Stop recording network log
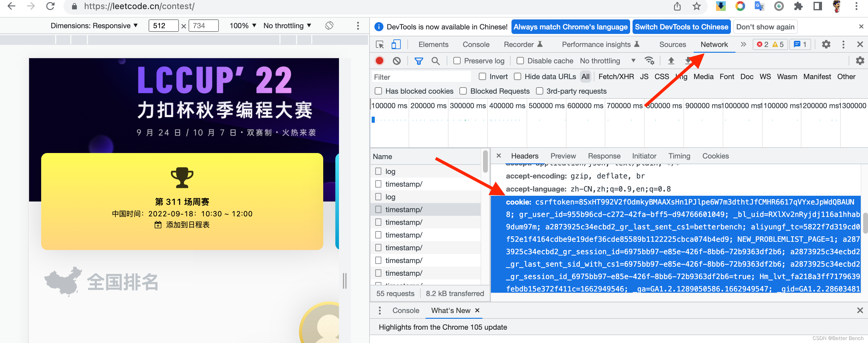The height and width of the screenshot is (343, 868). 380,61
